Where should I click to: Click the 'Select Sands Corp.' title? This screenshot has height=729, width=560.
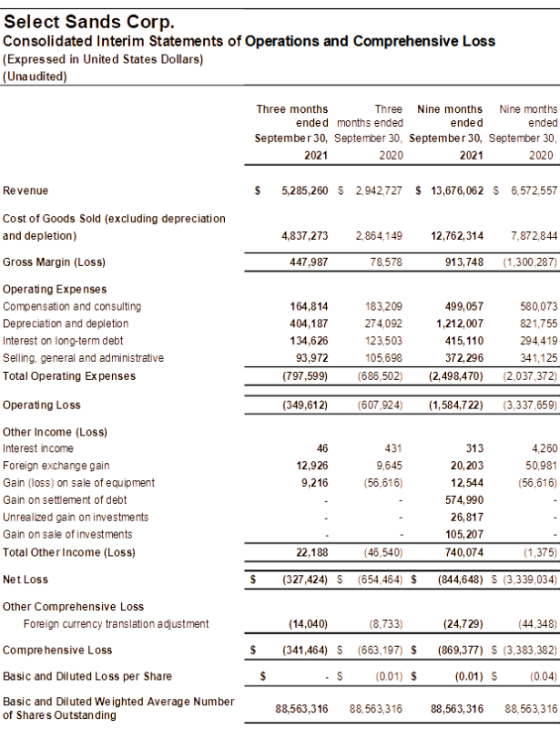(x=88, y=22)
